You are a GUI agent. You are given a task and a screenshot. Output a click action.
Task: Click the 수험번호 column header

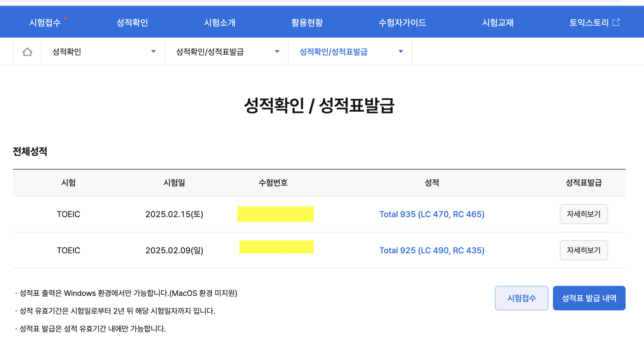point(273,183)
